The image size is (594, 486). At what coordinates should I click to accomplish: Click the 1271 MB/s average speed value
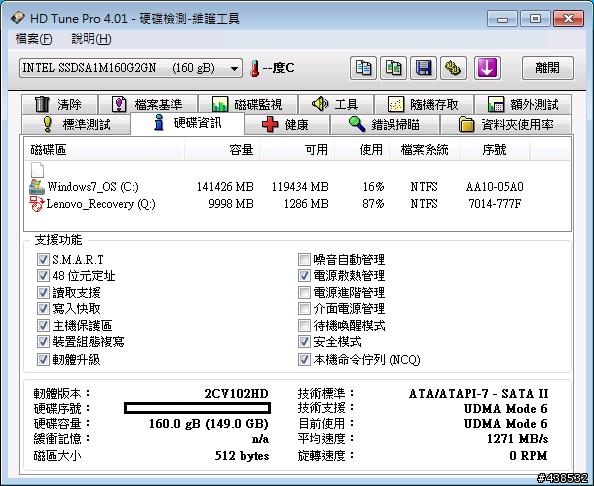point(517,439)
